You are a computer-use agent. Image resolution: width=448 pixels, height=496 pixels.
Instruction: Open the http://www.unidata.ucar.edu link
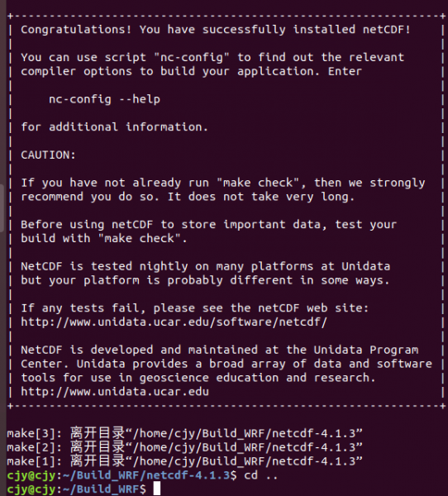[115, 392]
